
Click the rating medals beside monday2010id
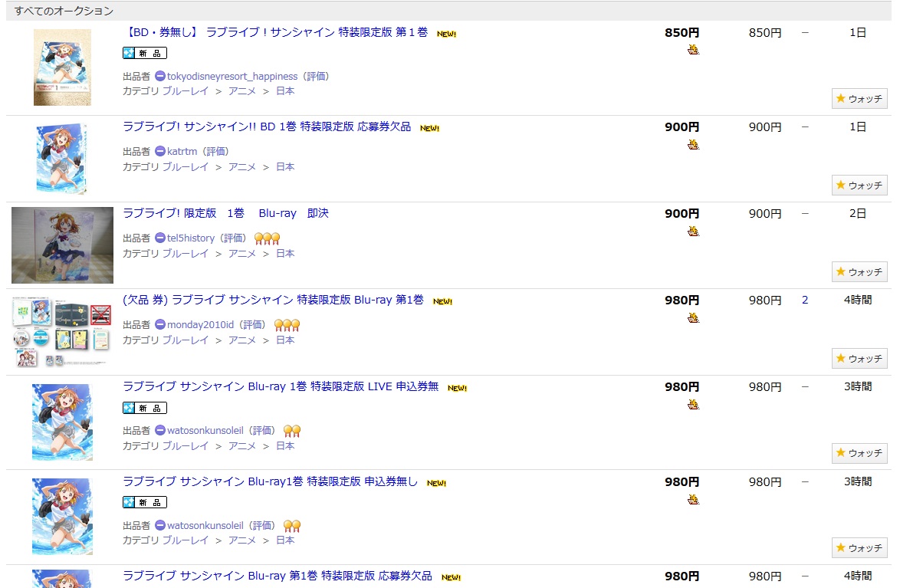click(x=287, y=325)
